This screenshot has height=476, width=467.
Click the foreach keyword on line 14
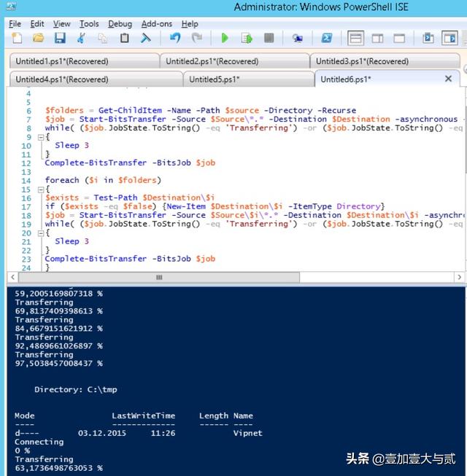pos(62,180)
